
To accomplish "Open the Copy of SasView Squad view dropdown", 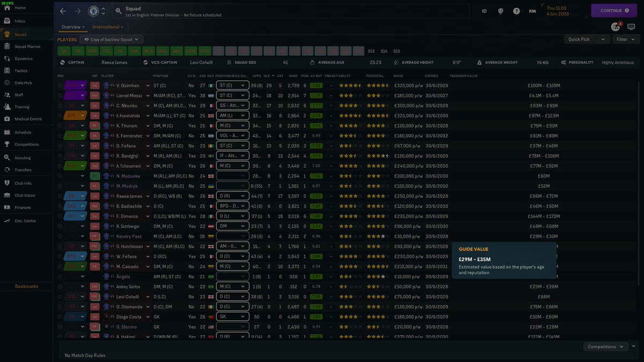I will tap(111, 40).
